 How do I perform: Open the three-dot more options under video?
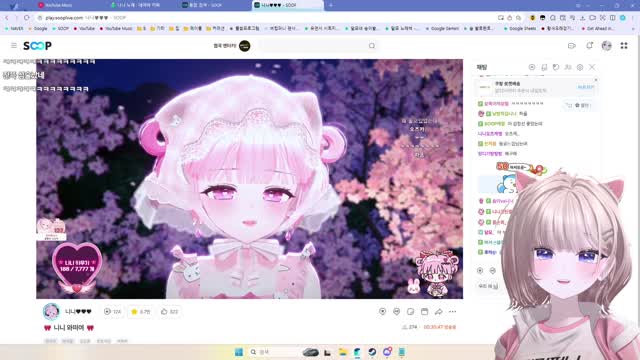[452, 311]
